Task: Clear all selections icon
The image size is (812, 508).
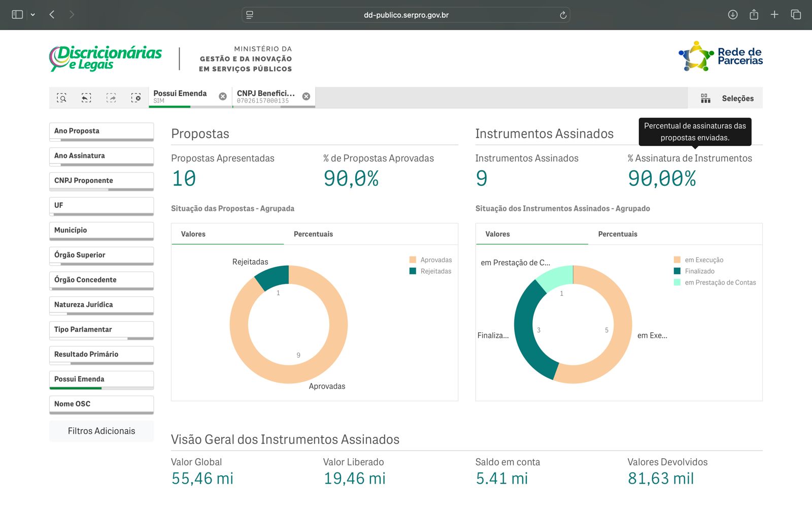Action: coord(136,98)
